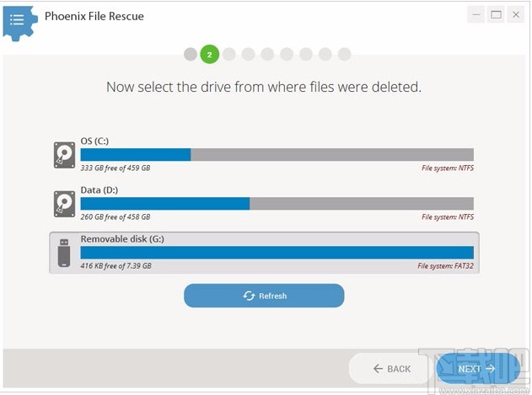Click the green step 2 indicator
This screenshot has height=395, width=532.
point(210,55)
